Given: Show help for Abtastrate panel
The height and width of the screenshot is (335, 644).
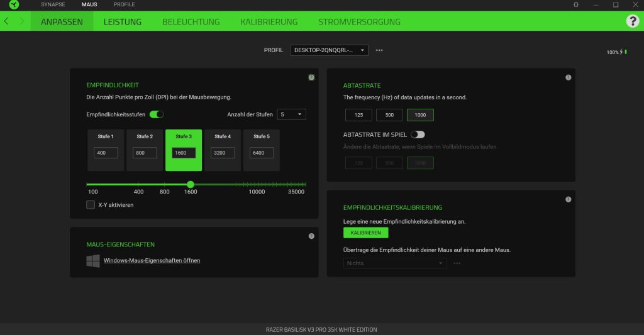Looking at the screenshot, I should 568,77.
